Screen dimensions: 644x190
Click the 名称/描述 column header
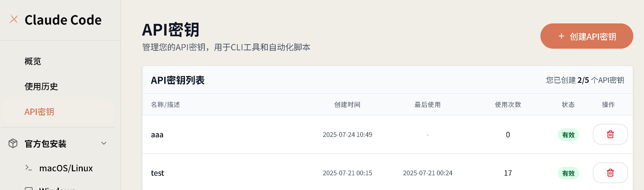pos(165,105)
